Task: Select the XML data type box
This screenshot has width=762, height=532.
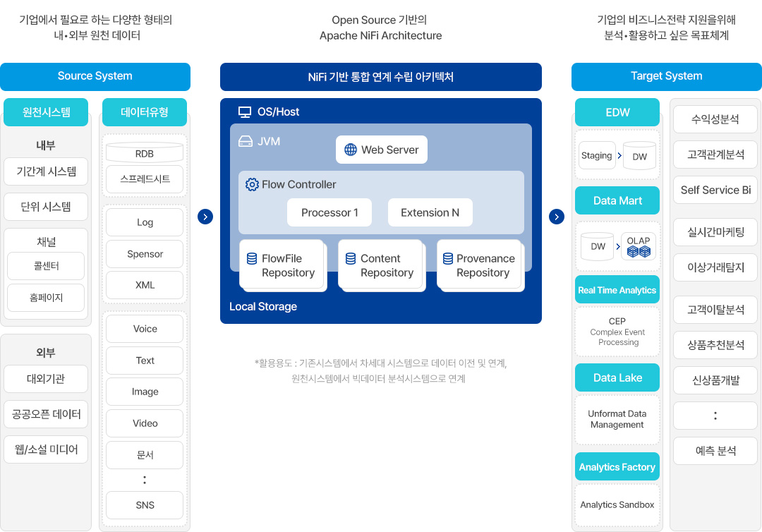Action: point(145,285)
